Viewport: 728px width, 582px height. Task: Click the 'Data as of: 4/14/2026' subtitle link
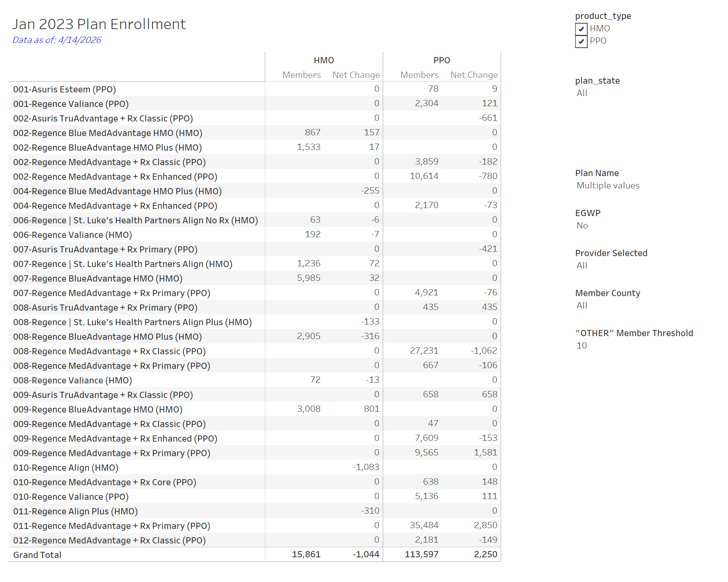tap(57, 40)
